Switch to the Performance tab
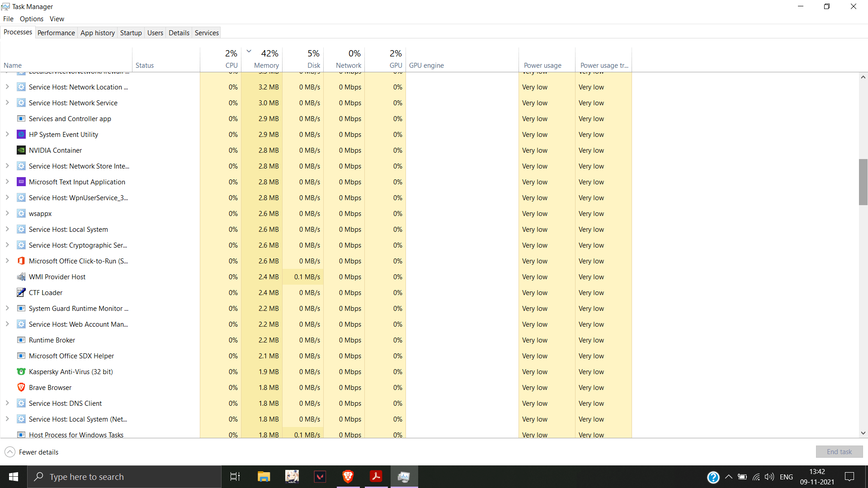This screenshot has height=488, width=868. click(56, 33)
